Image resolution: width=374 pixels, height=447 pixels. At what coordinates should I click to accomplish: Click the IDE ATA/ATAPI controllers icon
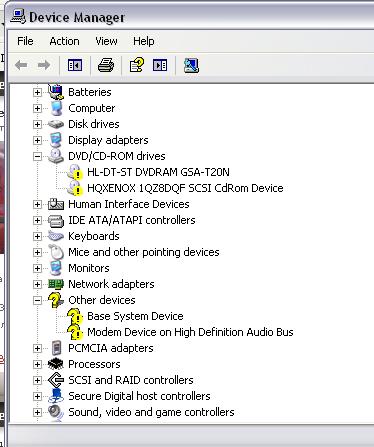point(56,220)
